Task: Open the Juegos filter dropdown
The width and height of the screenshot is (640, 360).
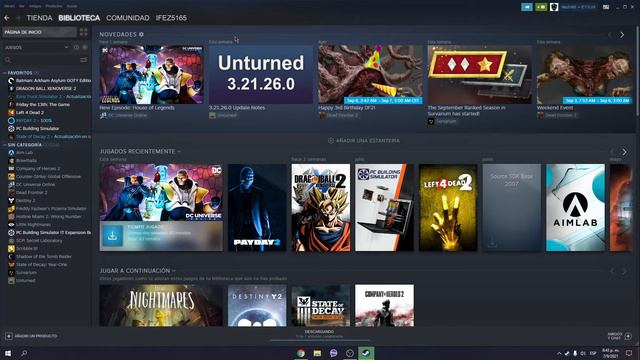Action: tap(36, 47)
